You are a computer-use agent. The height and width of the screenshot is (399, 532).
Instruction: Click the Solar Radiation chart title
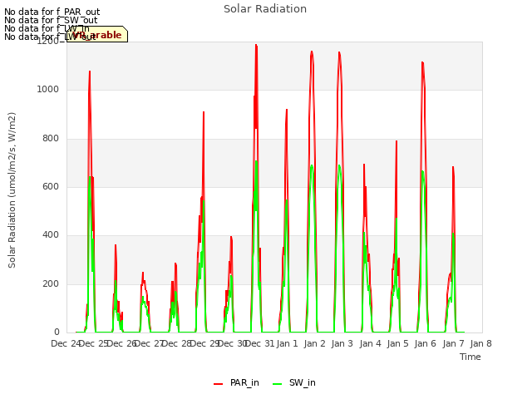(x=265, y=9)
